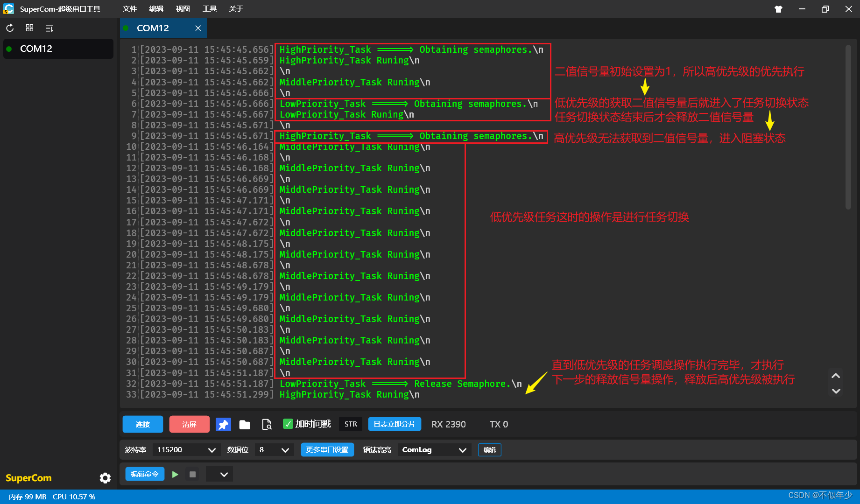This screenshot has height=504, width=860.
Task: Click log line 4 MiddlePriority_Task Runing text
Action: coord(355,82)
